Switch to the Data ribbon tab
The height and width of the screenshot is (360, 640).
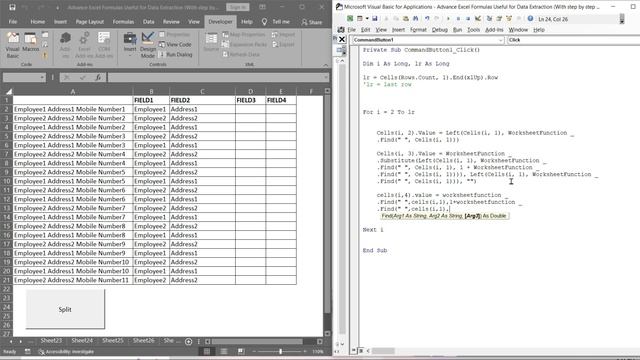(149, 22)
